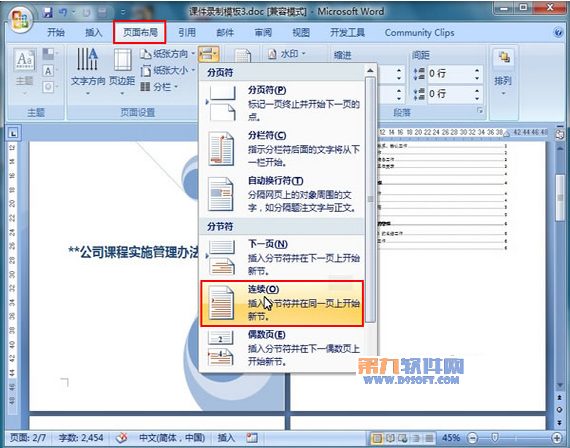Open columns (分栏) menu
Image resolution: width=570 pixels, height=448 pixels.
pos(159,87)
